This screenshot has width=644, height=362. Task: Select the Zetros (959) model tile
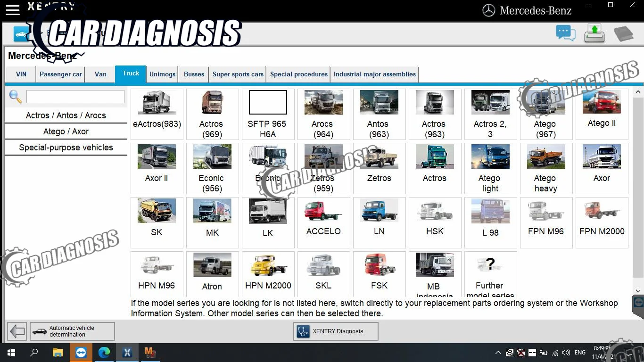[x=324, y=169]
